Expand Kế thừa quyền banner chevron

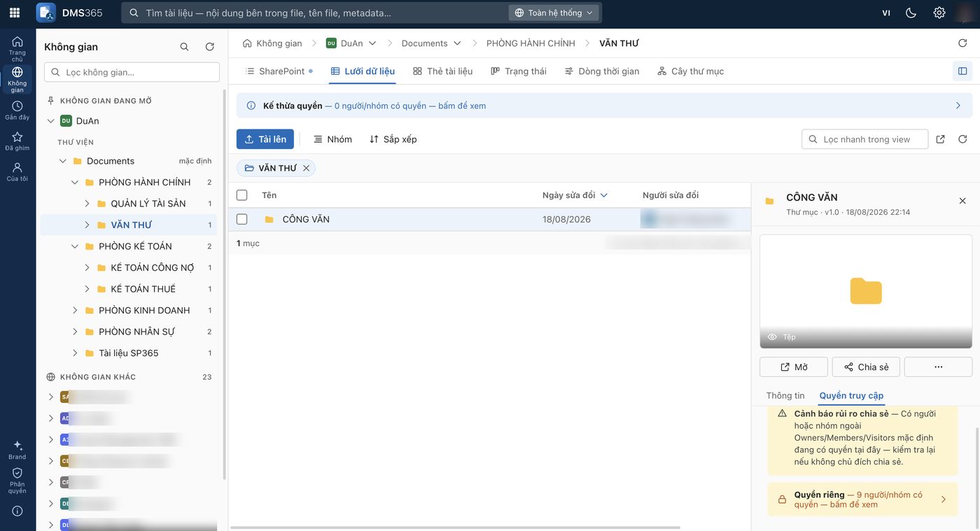(958, 106)
